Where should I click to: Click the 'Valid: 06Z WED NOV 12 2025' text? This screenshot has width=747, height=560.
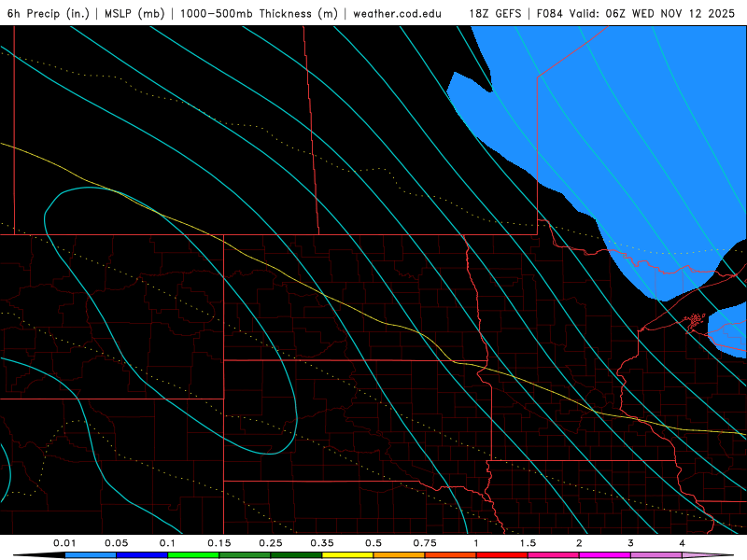[652, 13]
